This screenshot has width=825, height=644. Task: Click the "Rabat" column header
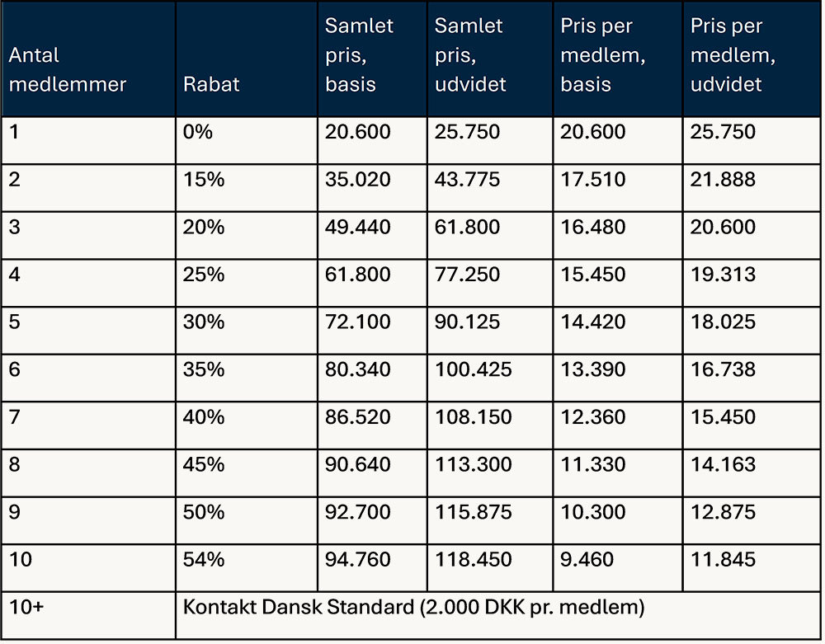click(x=211, y=84)
